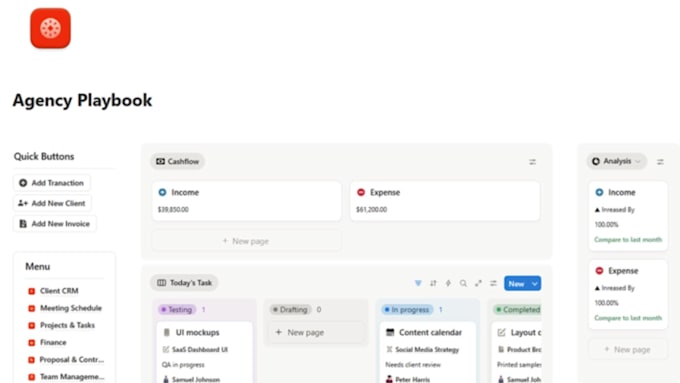Click the lightning automation icon
The height and width of the screenshot is (383, 680).
(448, 283)
